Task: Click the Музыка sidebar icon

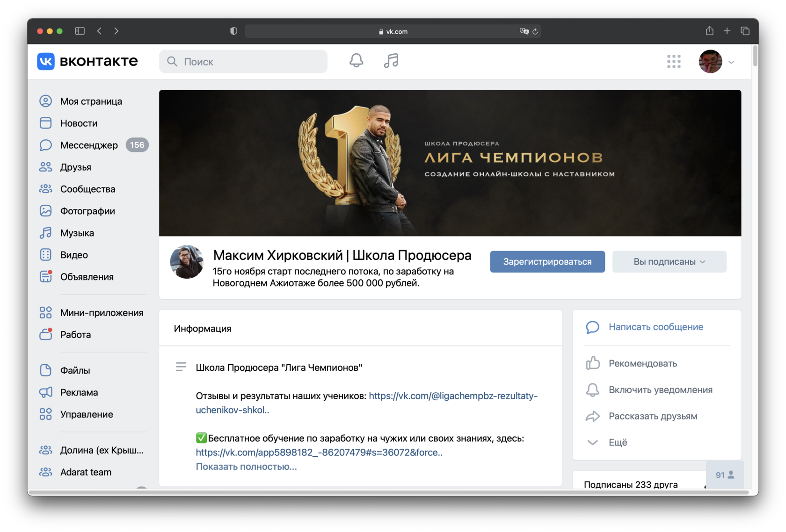Action: click(45, 233)
